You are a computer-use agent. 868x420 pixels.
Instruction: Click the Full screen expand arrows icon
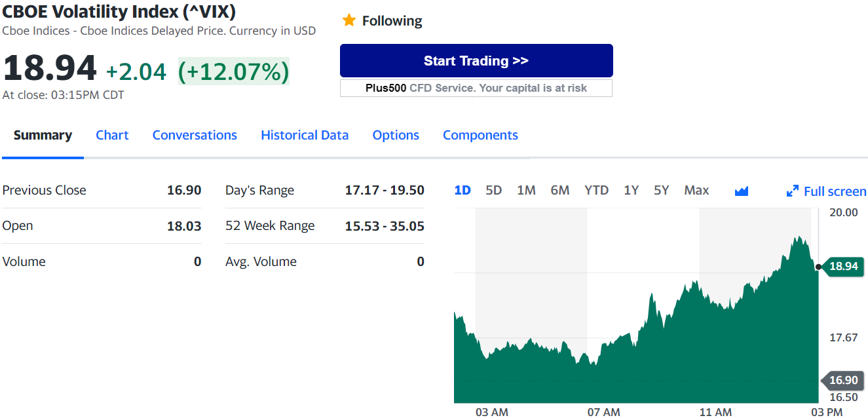pyautogui.click(x=792, y=191)
